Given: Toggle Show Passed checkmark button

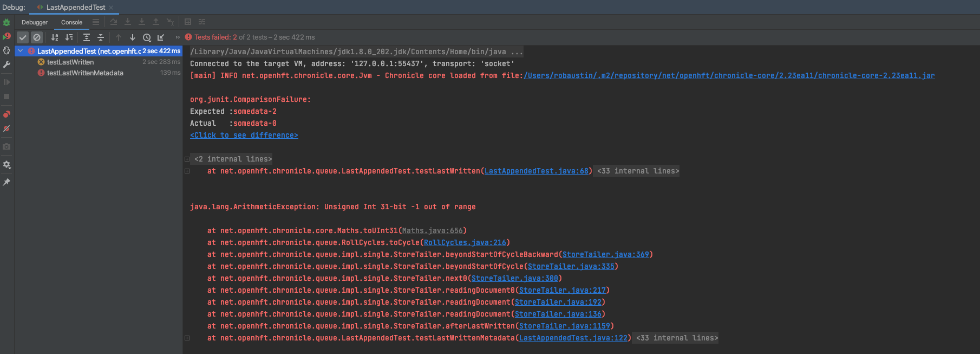Looking at the screenshot, I should (23, 37).
